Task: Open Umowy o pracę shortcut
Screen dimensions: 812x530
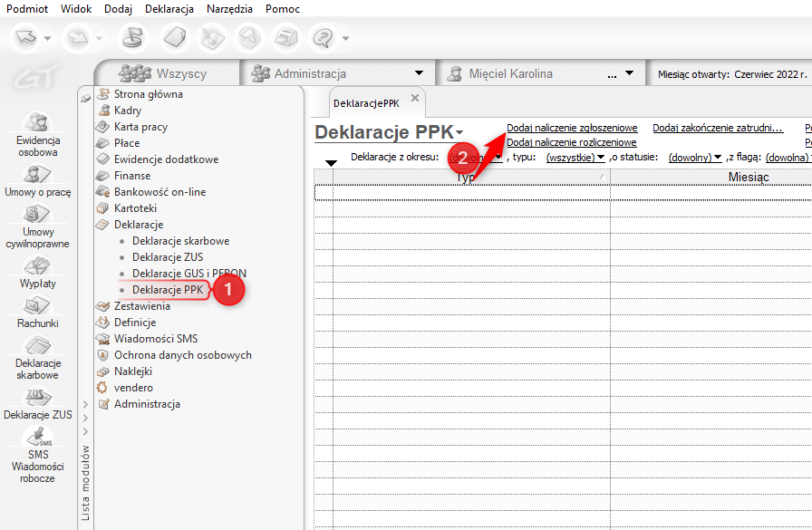Action: tap(38, 181)
